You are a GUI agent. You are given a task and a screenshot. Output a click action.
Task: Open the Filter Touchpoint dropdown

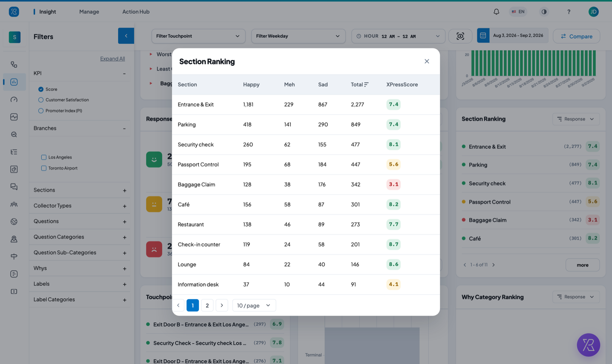[x=198, y=36]
